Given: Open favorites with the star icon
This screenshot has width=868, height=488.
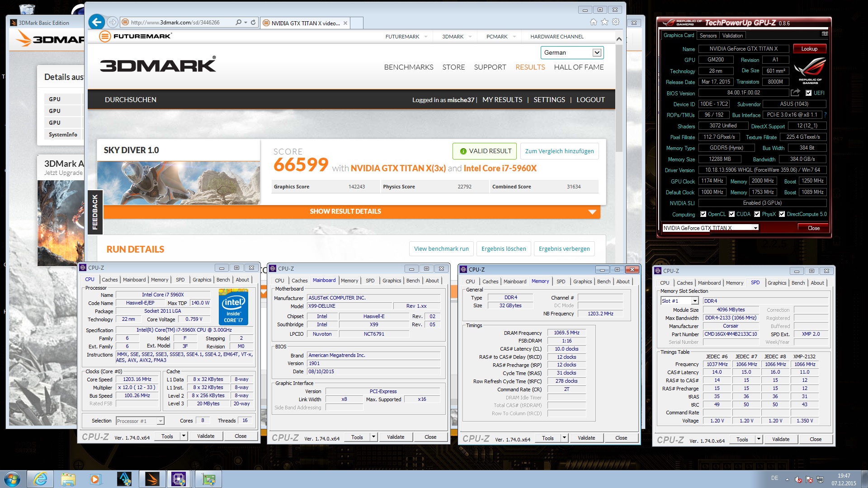Looking at the screenshot, I should [x=604, y=22].
